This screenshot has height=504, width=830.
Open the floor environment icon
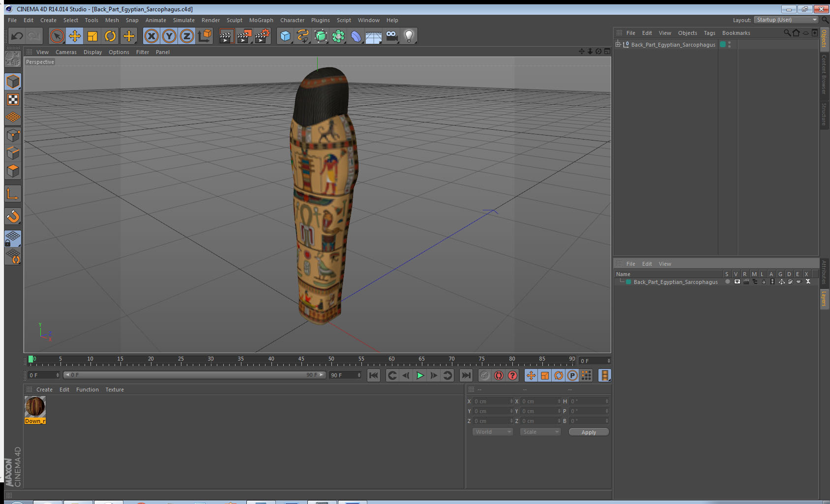374,36
